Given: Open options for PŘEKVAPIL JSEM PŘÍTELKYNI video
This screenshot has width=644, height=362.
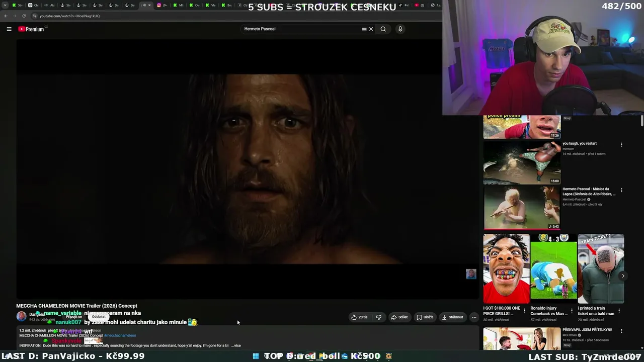Looking at the screenshot, I should pos(621,331).
